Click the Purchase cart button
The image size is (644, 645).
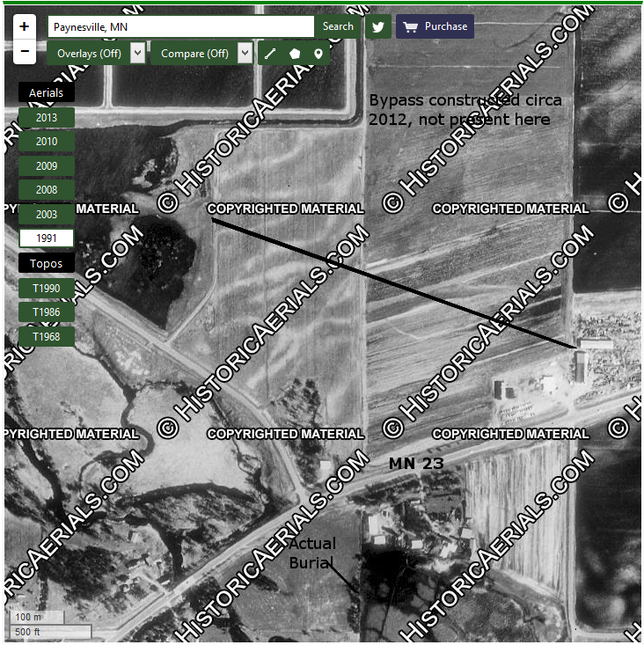pyautogui.click(x=435, y=26)
